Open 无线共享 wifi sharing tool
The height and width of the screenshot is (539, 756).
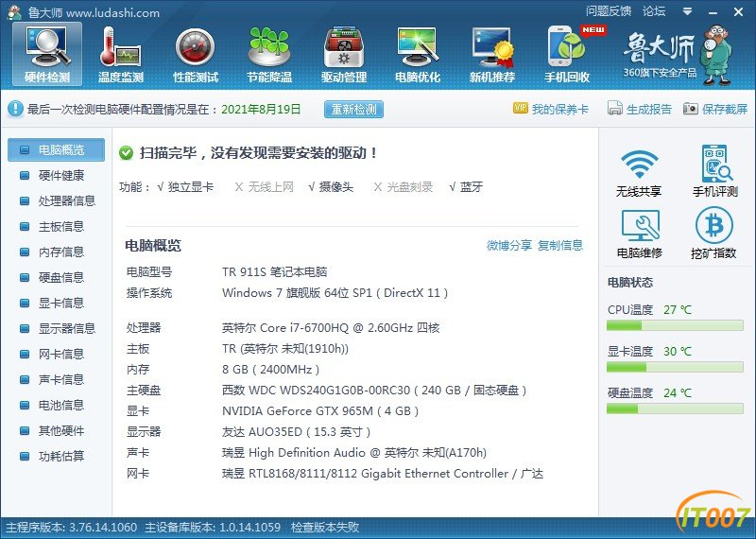click(x=639, y=172)
